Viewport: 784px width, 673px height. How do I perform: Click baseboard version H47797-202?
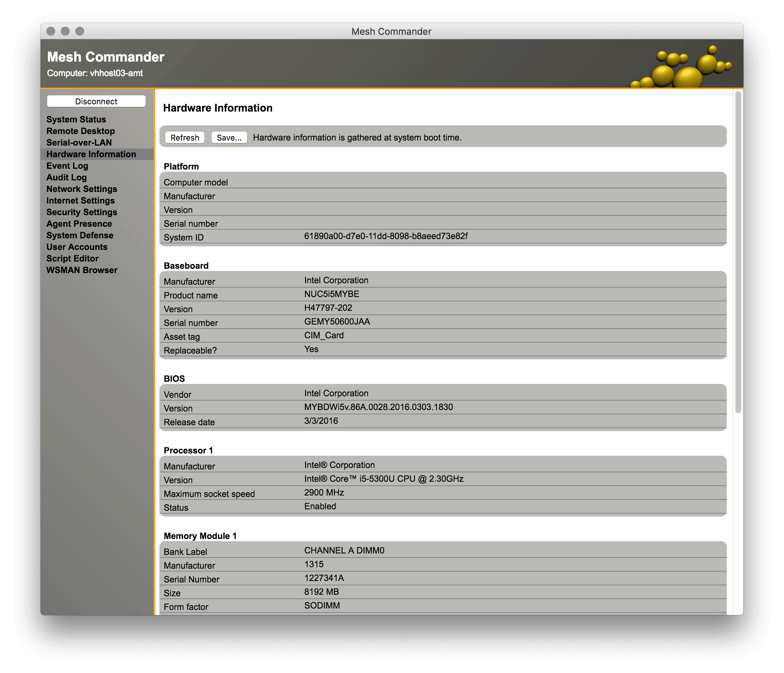pyautogui.click(x=328, y=308)
